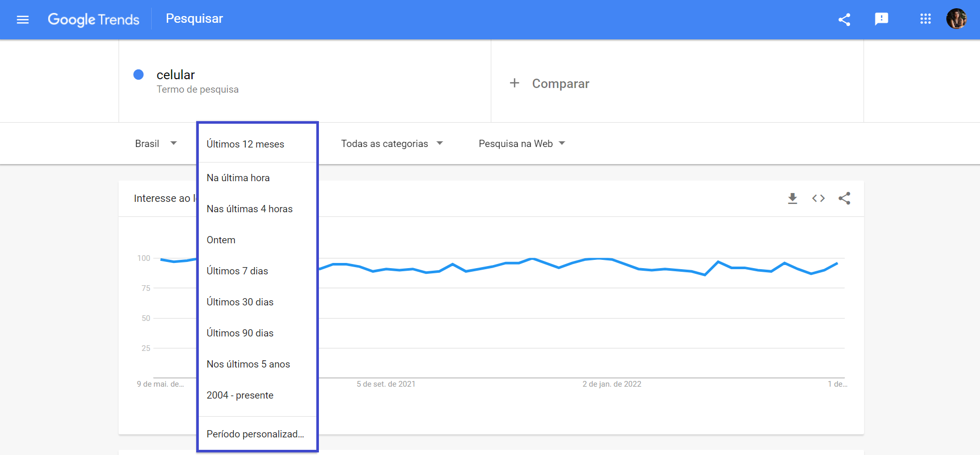Select Últimos 12 meses option
Image resolution: width=980 pixels, height=455 pixels.
click(257, 144)
